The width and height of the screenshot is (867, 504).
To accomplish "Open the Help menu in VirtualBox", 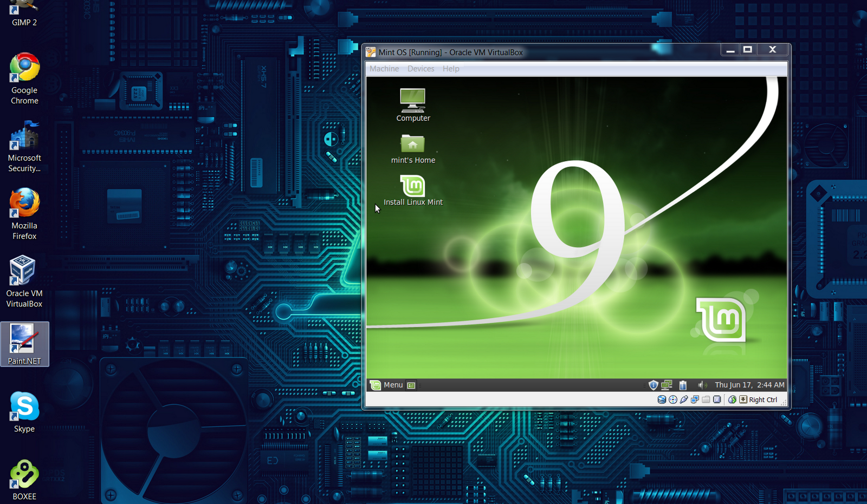I will click(451, 69).
